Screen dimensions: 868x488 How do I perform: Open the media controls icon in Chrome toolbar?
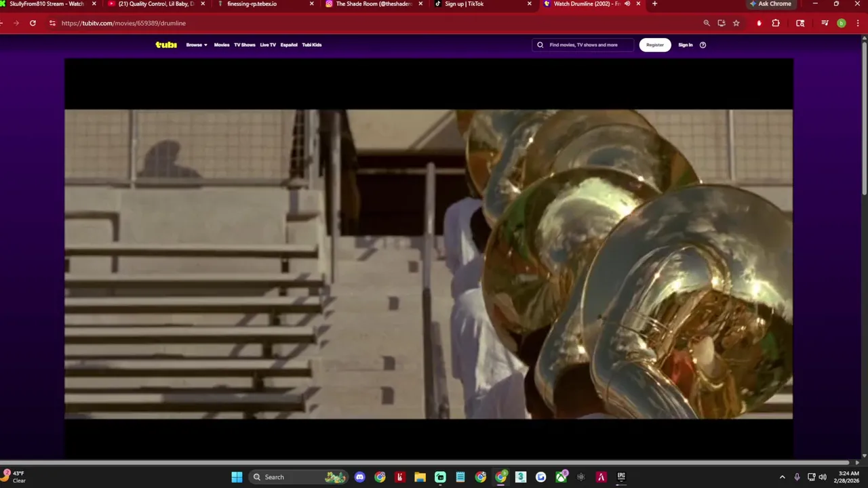pos(825,23)
